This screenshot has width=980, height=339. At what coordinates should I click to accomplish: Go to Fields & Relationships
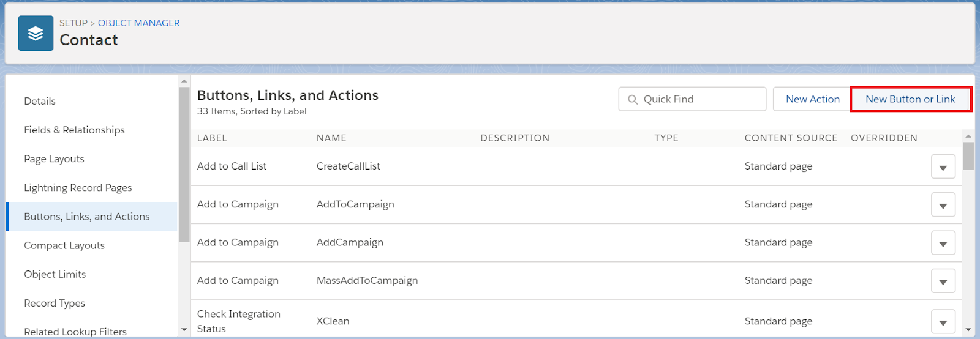point(74,130)
